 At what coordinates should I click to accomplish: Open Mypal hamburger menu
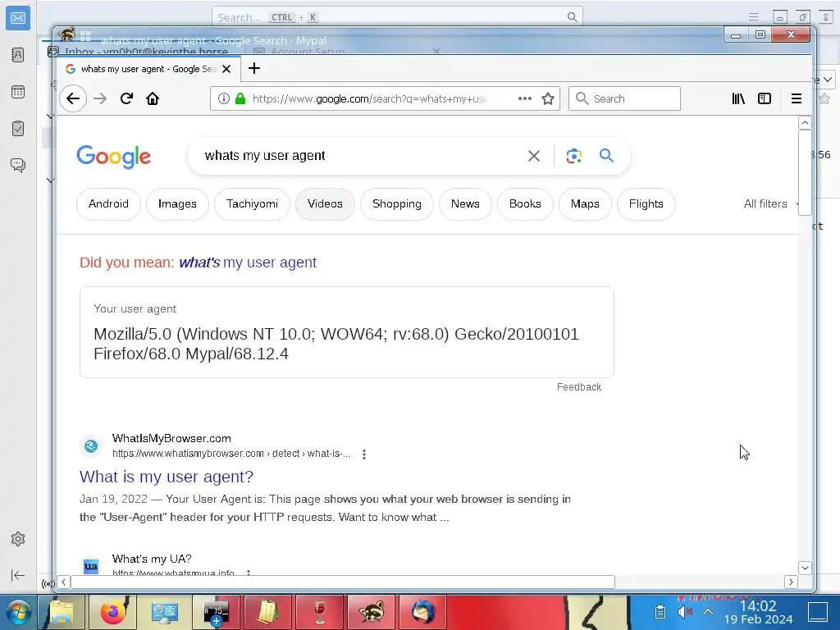(x=797, y=98)
